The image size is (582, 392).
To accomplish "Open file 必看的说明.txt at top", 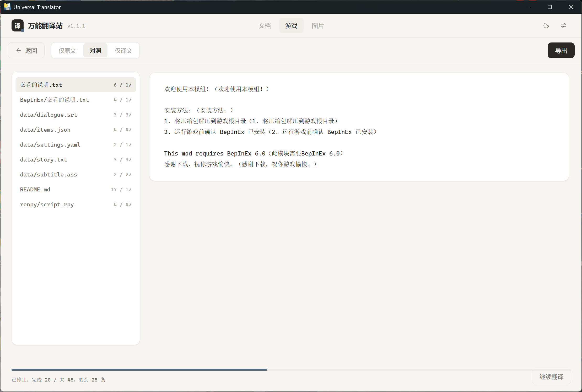I will [x=76, y=85].
